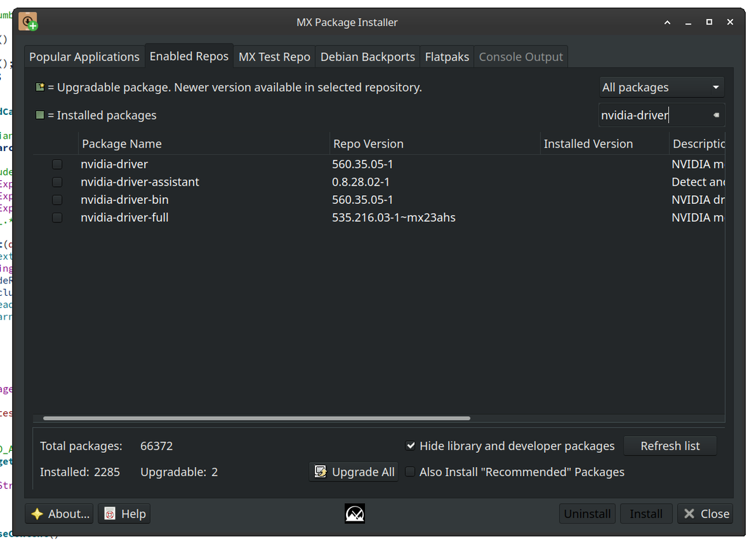Screen dimensions: 756x544
Task: Click the Description column header
Action: point(697,143)
